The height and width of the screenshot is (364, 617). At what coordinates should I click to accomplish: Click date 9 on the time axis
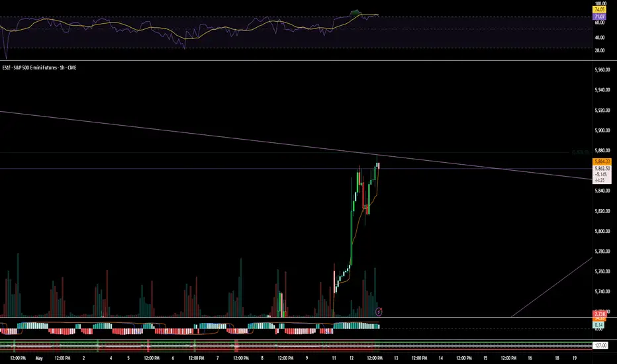click(307, 358)
